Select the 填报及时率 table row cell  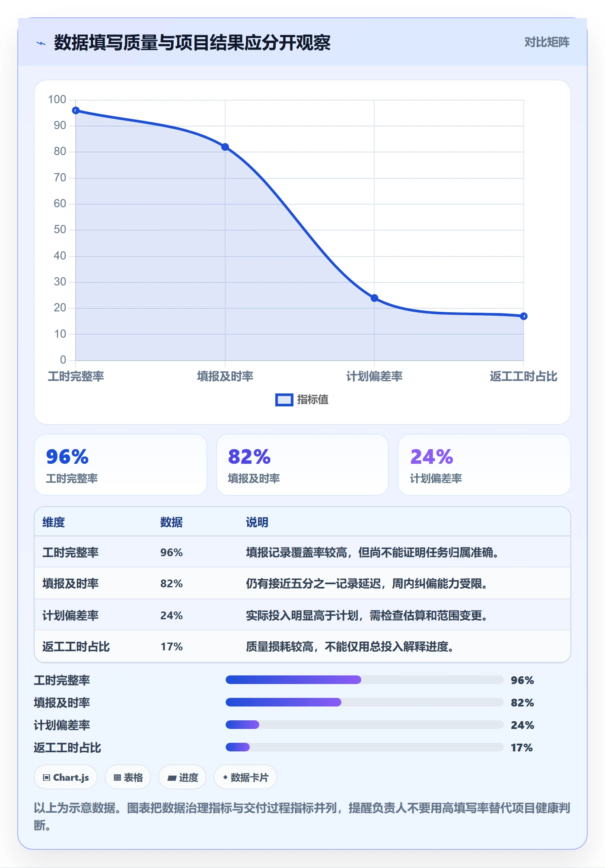point(70,583)
